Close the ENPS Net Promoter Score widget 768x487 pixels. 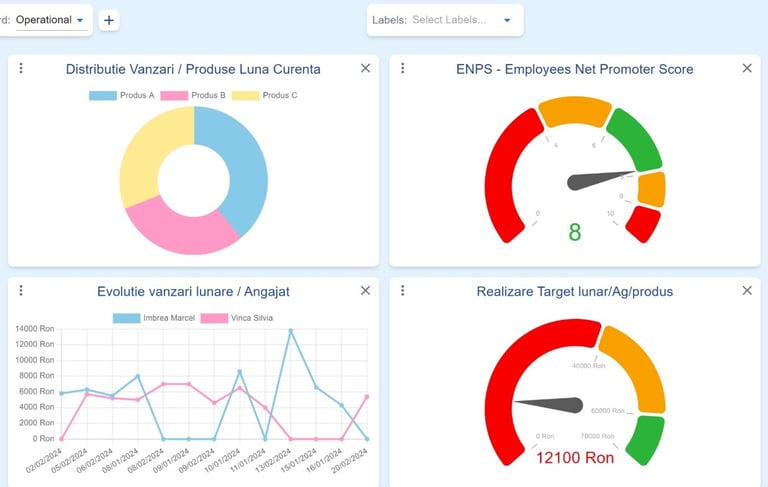click(747, 68)
